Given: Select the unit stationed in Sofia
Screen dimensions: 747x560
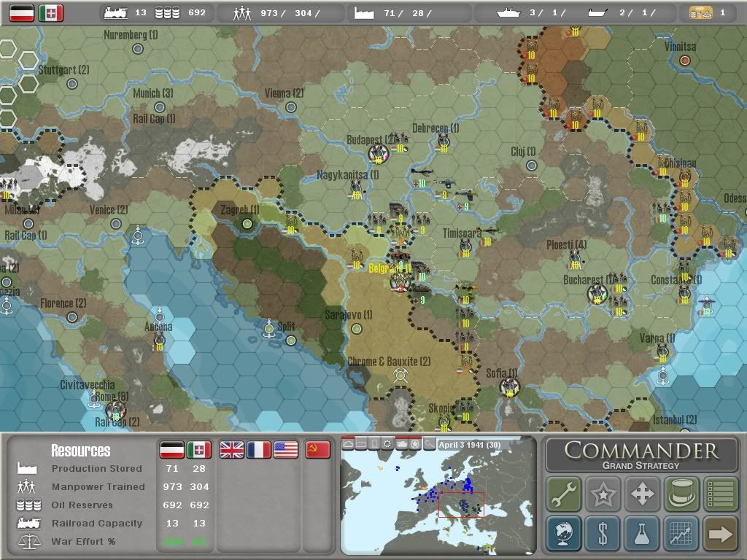Looking at the screenshot, I should click(509, 386).
